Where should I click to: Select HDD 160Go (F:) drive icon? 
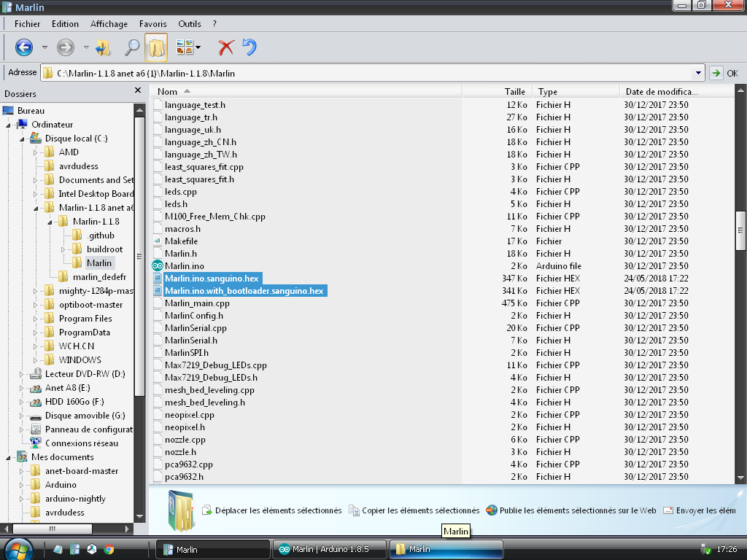[36, 402]
